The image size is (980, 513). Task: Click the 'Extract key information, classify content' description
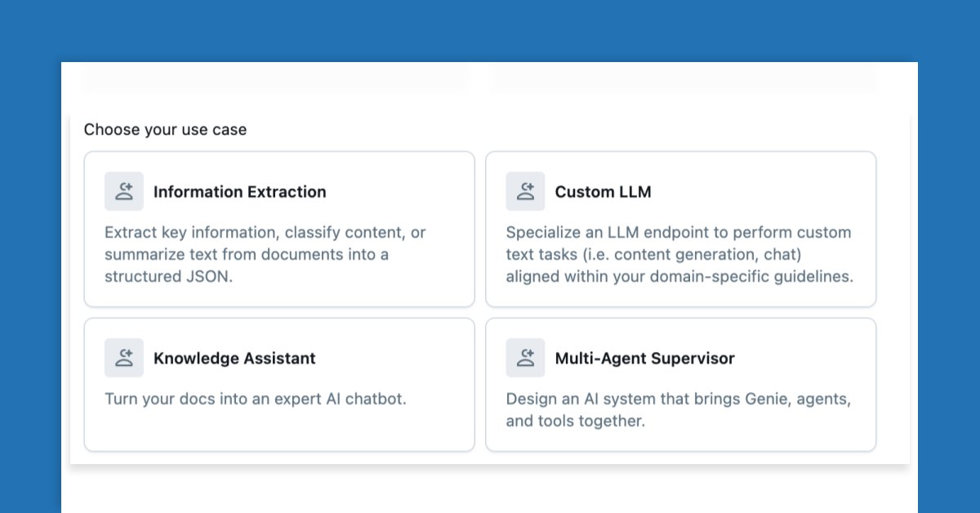tap(265, 254)
